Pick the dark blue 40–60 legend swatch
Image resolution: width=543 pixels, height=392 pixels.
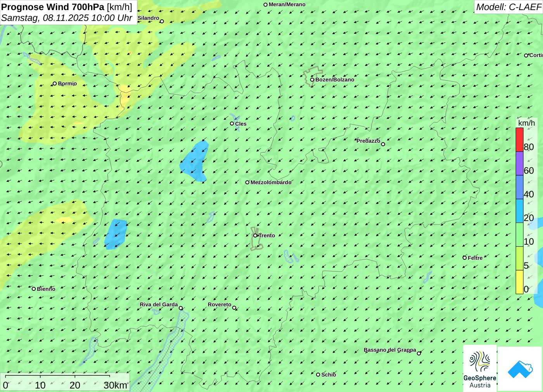(x=519, y=187)
